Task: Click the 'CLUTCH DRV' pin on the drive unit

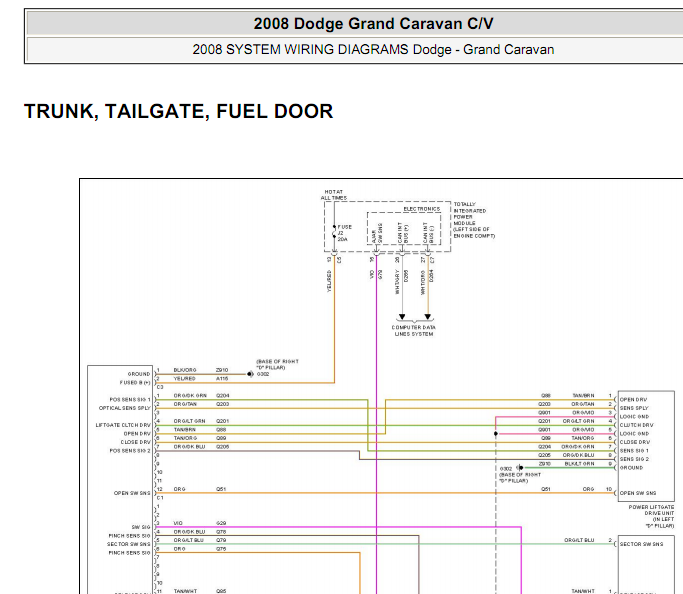Action: coord(636,425)
